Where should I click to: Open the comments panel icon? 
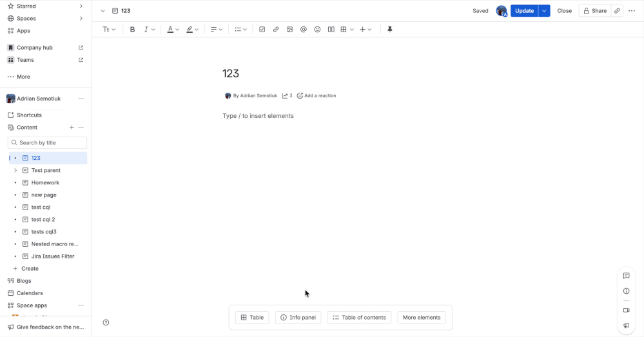[627, 276]
